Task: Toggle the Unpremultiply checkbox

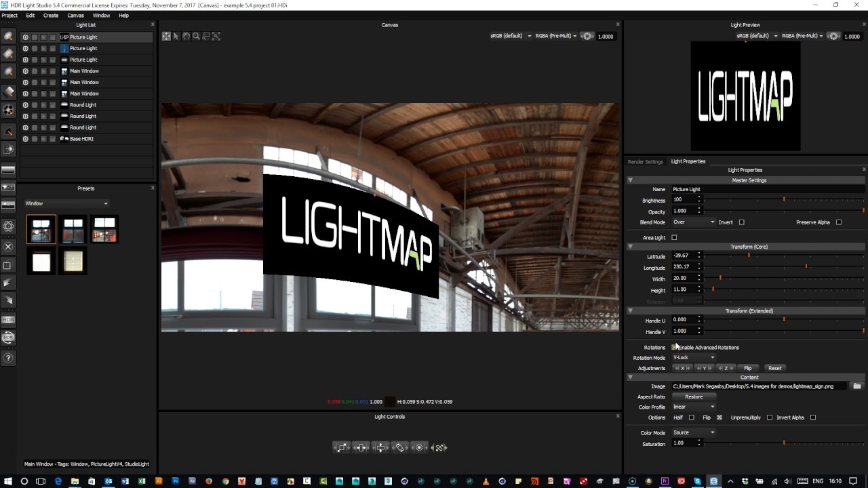Action: point(770,418)
